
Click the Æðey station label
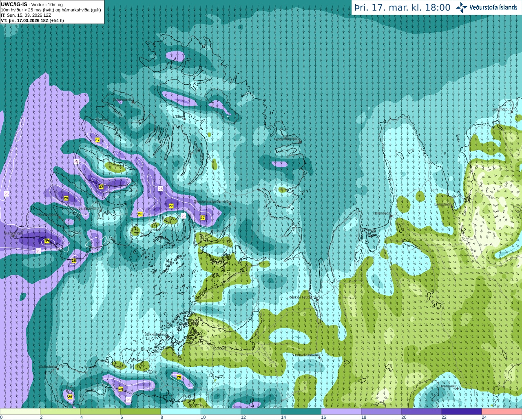pyautogui.click(x=179, y=117)
